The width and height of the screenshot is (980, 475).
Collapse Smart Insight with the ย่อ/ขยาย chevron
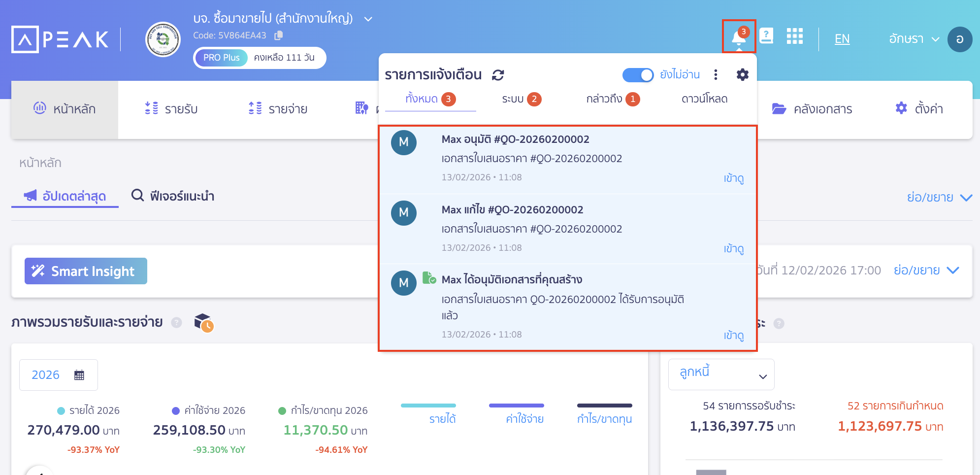[953, 270]
